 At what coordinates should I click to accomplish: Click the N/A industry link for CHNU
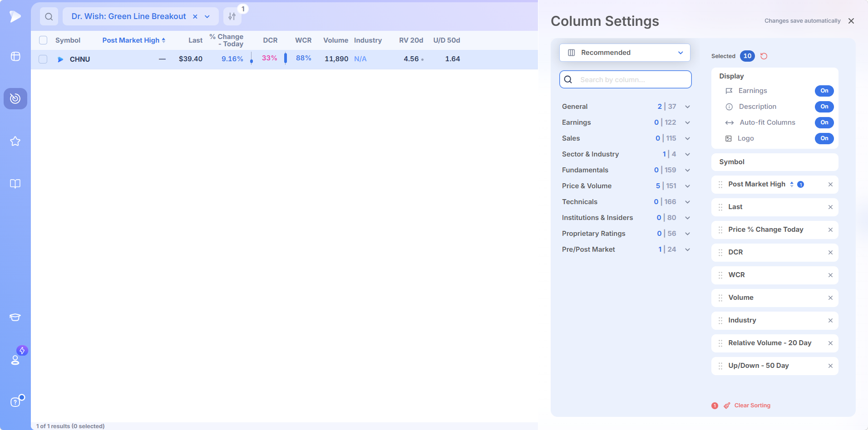(360, 59)
